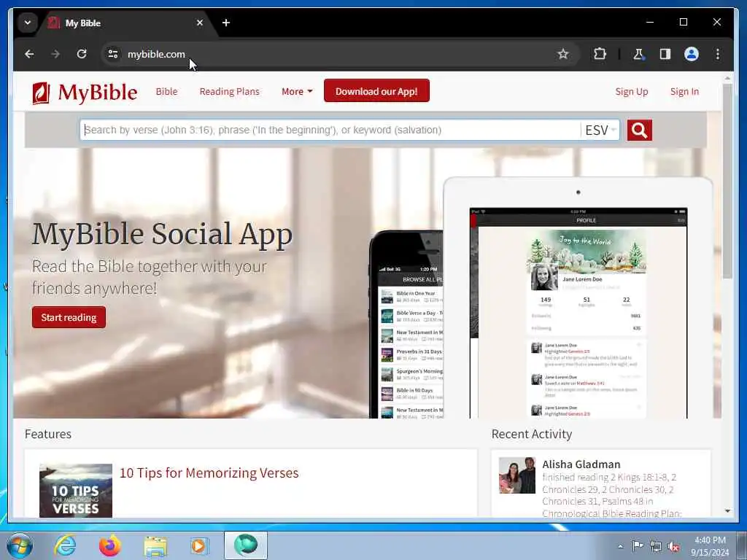Open the network tray icon
747x560 pixels.
tap(656, 546)
